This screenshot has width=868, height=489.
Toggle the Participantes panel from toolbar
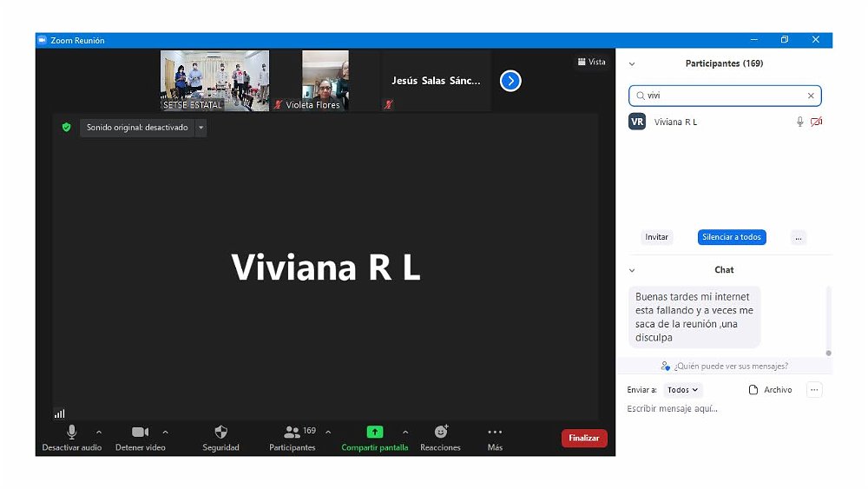tap(293, 432)
